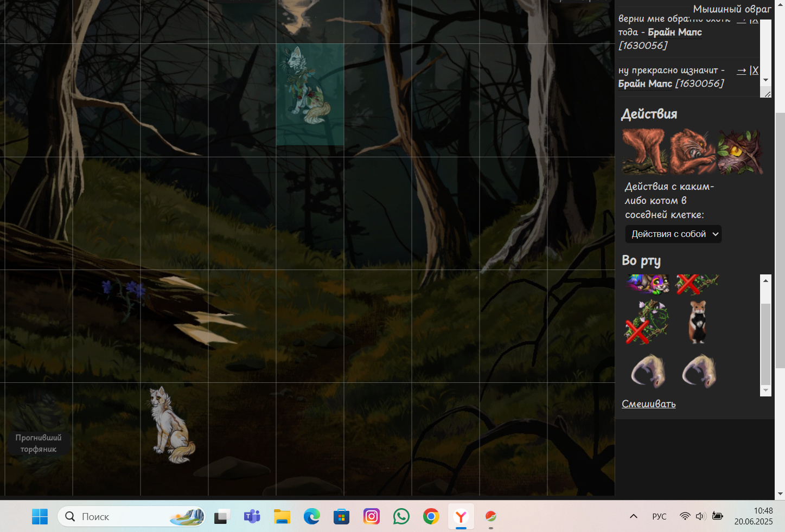Click inventory scrollbar down arrow
The height and width of the screenshot is (532, 785).
[765, 390]
